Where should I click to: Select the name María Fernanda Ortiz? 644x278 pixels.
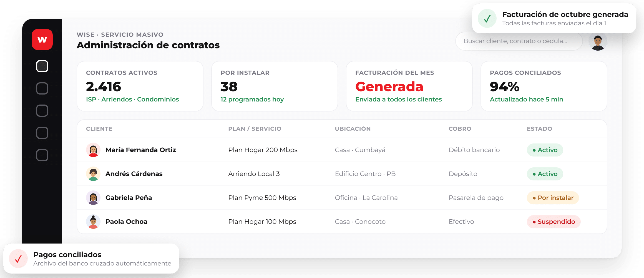tap(141, 150)
